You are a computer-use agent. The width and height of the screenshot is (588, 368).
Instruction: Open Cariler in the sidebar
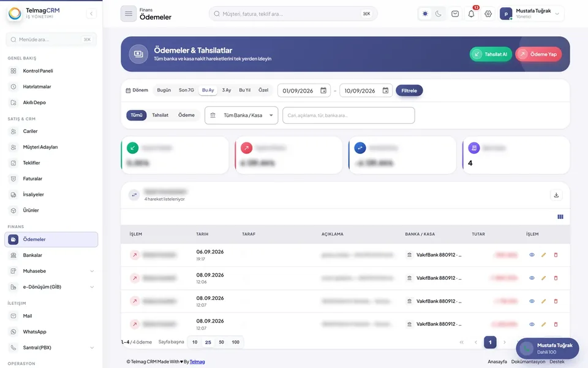pyautogui.click(x=51, y=131)
